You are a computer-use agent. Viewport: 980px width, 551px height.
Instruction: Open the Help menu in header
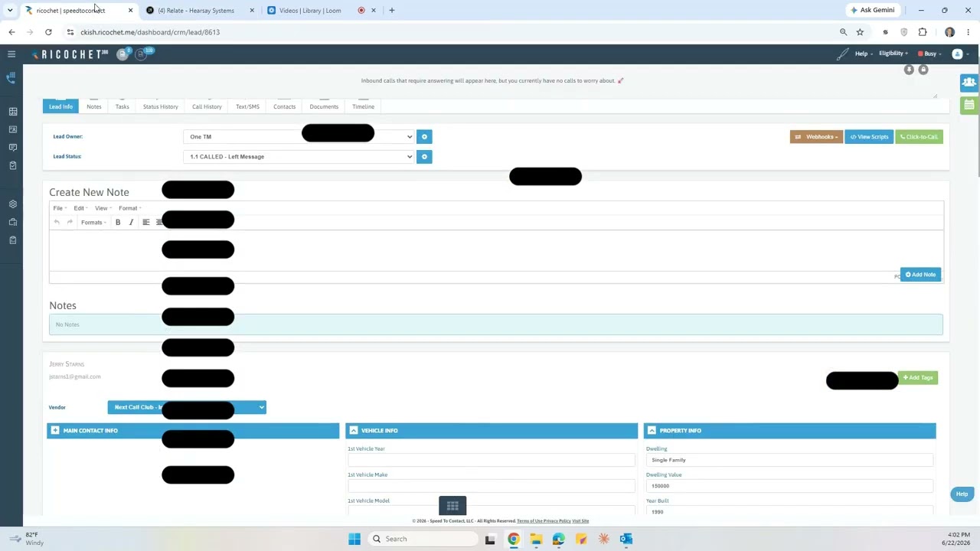864,54
